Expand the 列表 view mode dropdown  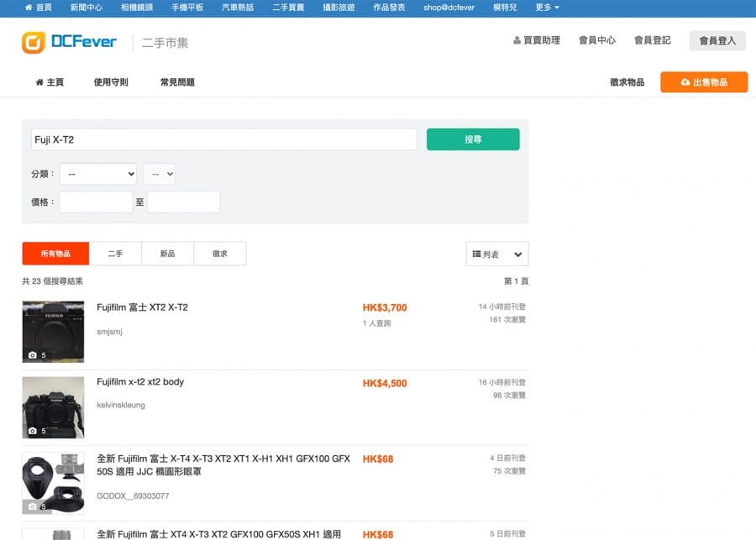coord(497,254)
